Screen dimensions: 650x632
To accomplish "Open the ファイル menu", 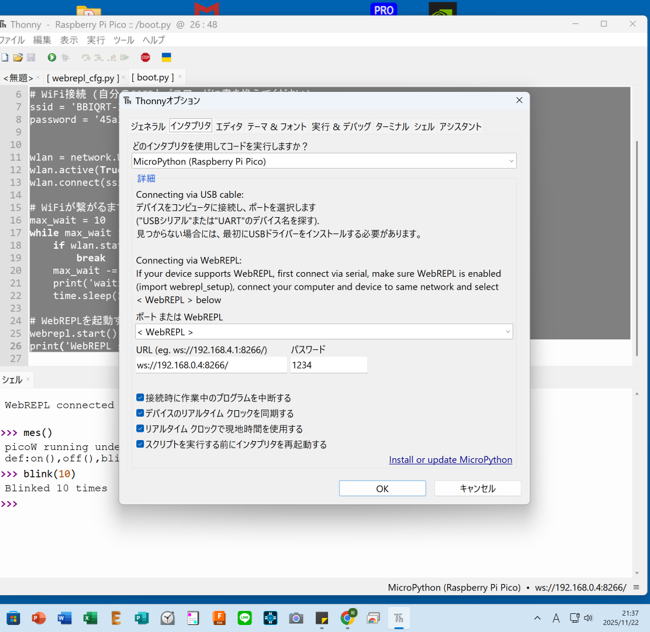I will 12,40.
